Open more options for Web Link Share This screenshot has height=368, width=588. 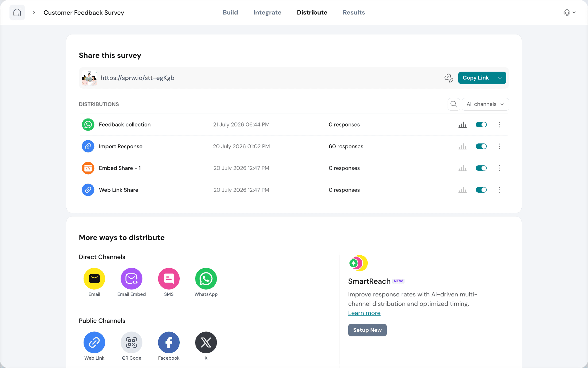pyautogui.click(x=500, y=190)
